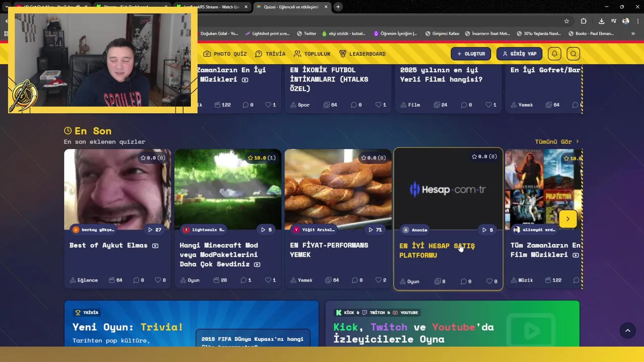Open the Chrome profile avatar

pos(625,21)
